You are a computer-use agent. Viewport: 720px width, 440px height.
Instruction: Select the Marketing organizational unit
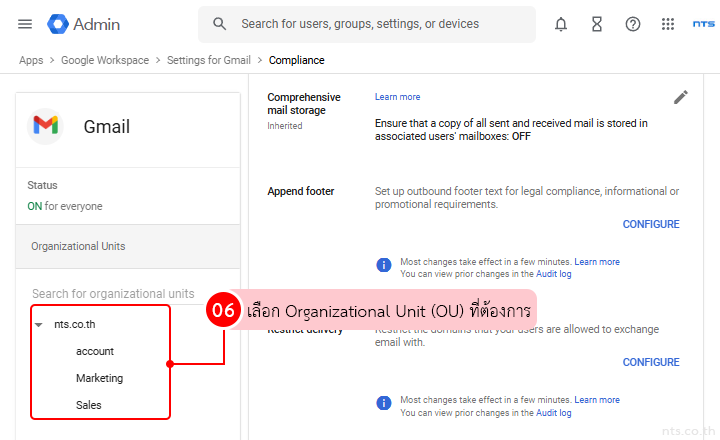(x=100, y=378)
